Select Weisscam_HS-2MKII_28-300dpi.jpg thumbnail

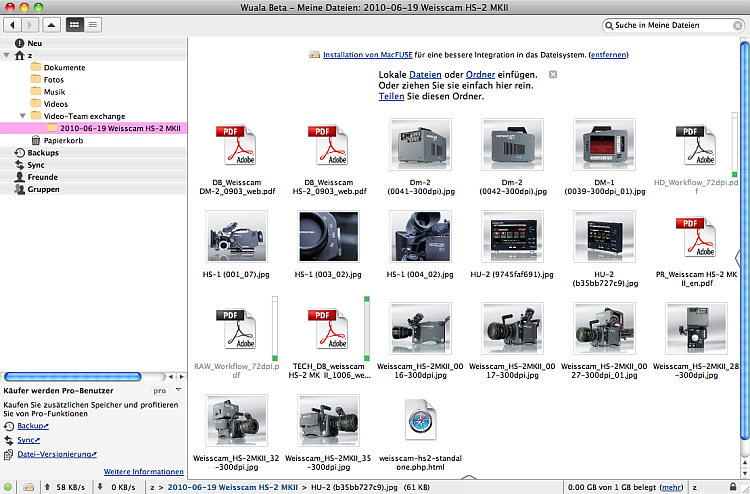tap(696, 328)
